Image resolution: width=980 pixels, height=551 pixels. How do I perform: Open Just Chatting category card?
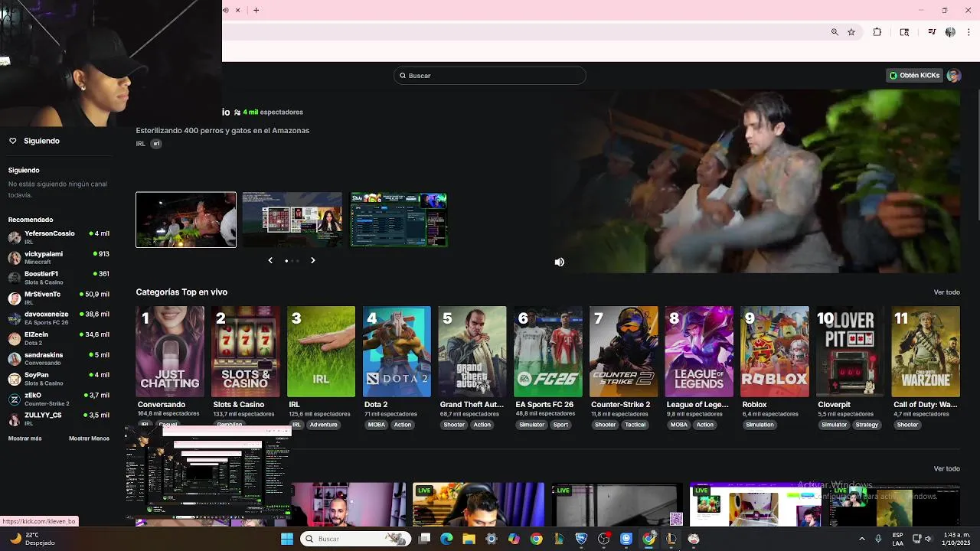coord(170,351)
